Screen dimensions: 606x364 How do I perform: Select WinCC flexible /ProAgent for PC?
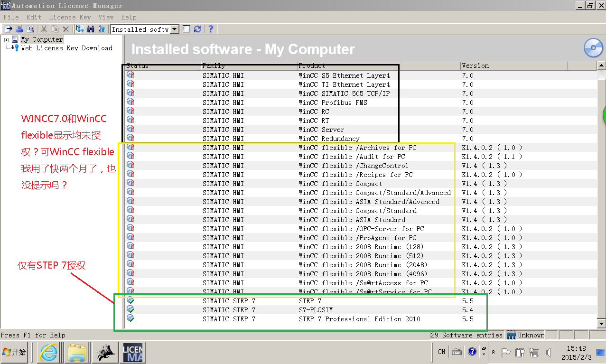pyautogui.click(x=357, y=238)
